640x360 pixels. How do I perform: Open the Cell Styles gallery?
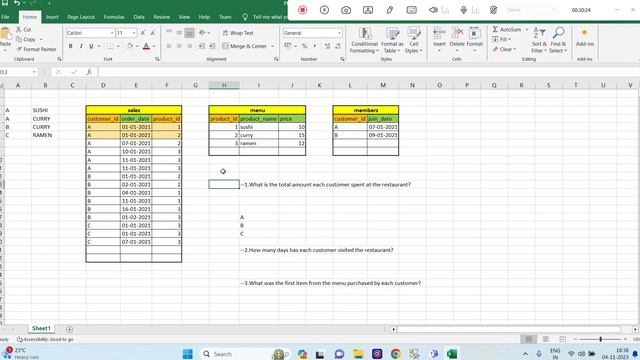(414, 40)
